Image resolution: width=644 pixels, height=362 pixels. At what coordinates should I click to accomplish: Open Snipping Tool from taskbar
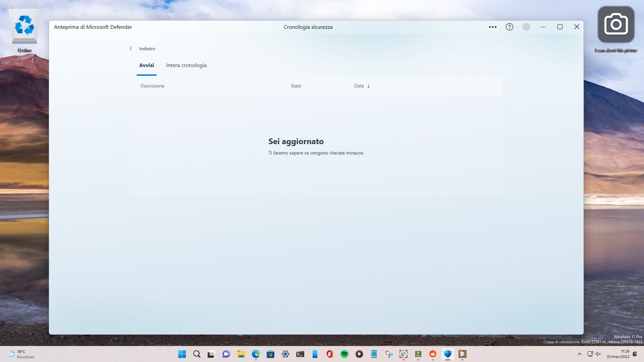coord(388,354)
